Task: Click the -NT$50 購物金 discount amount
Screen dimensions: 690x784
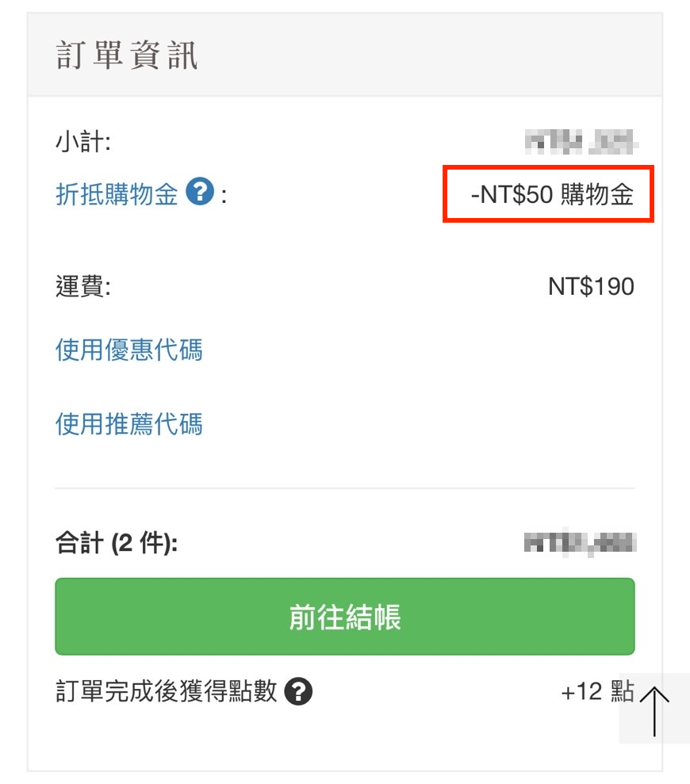Action: coord(552,194)
